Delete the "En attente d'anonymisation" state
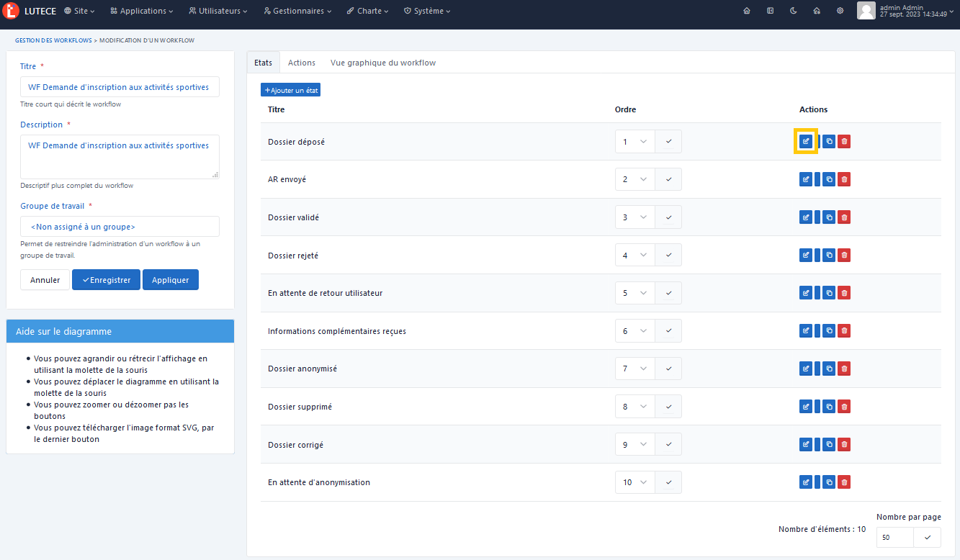 pos(844,482)
